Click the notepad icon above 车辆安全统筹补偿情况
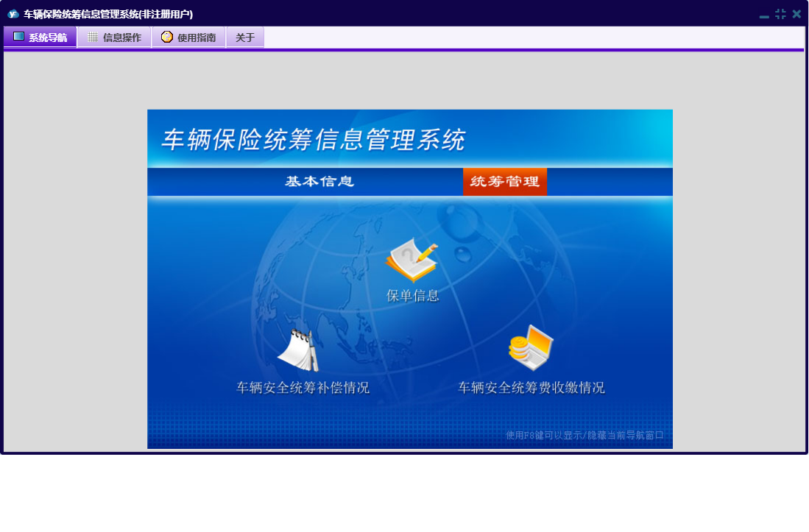This screenshot has width=809, height=532. coord(299,351)
